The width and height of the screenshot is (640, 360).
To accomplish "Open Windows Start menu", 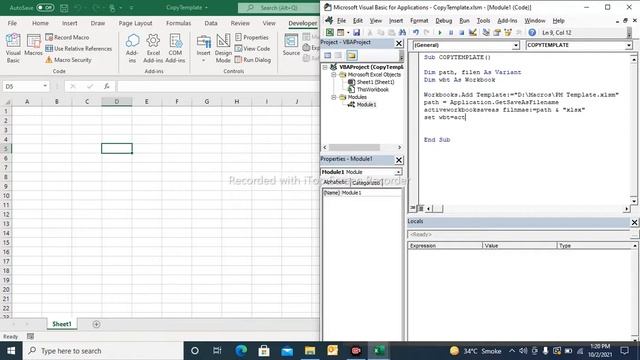I will [11, 351].
